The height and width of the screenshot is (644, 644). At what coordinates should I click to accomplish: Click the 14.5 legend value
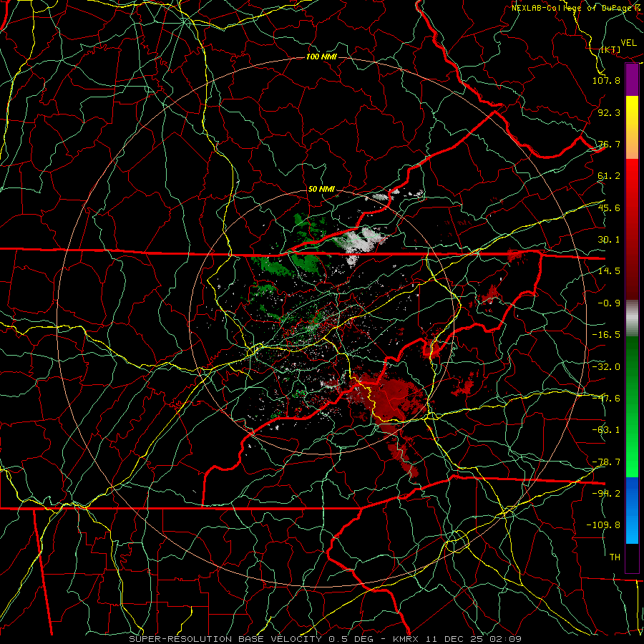point(609,271)
